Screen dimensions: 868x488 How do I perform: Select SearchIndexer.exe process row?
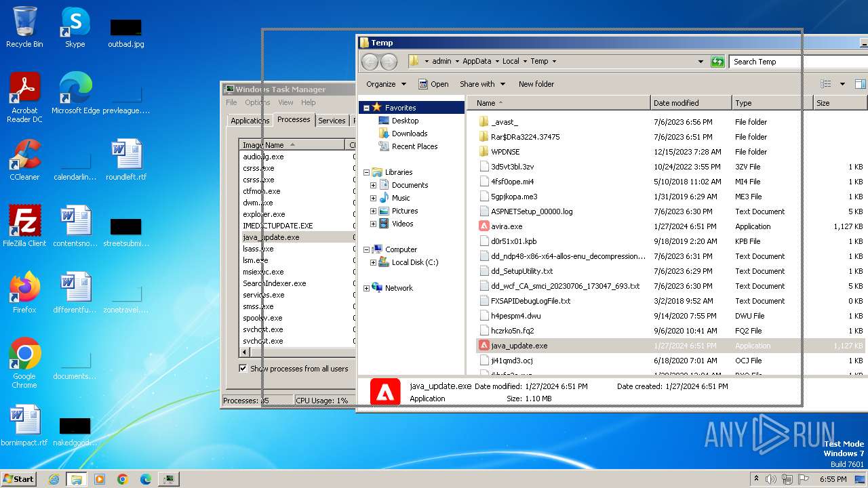click(x=297, y=283)
